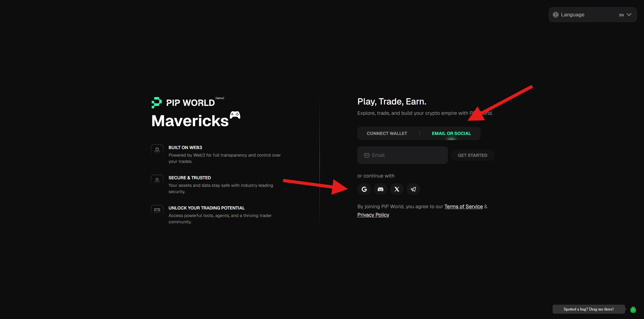The image size is (644, 319).
Task: Click the green bug reporter icon
Action: [x=633, y=309]
